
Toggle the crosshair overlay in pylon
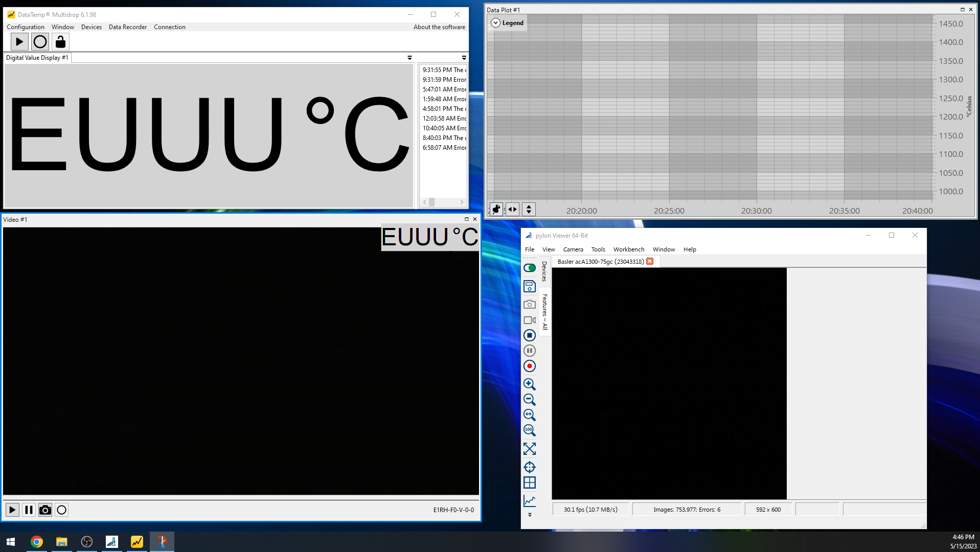point(530,467)
